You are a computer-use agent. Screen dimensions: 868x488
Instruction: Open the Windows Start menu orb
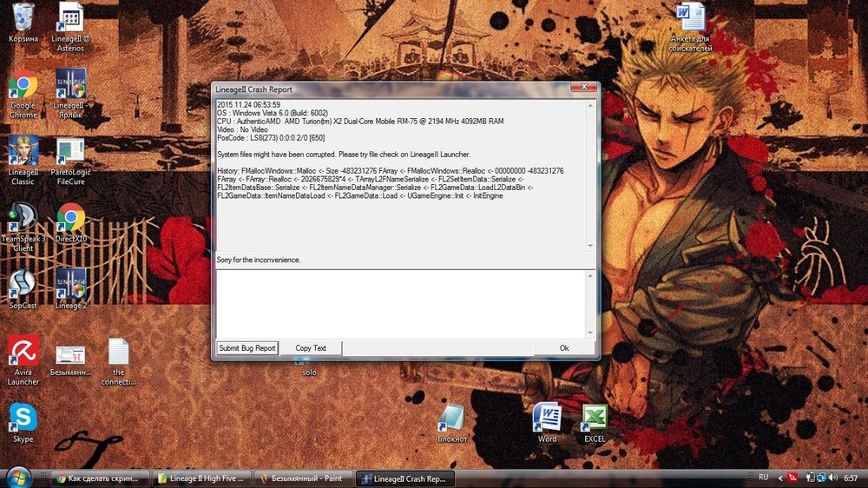click(19, 477)
